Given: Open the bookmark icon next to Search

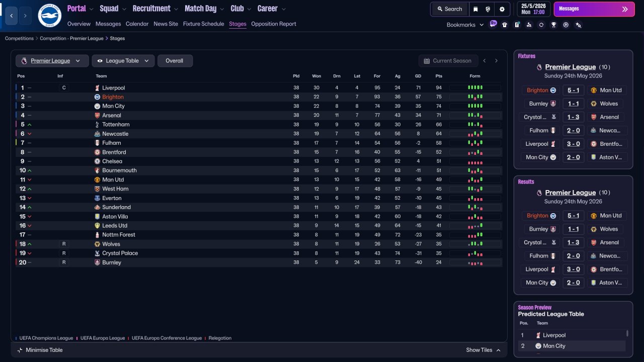Looking at the screenshot, I should (475, 9).
